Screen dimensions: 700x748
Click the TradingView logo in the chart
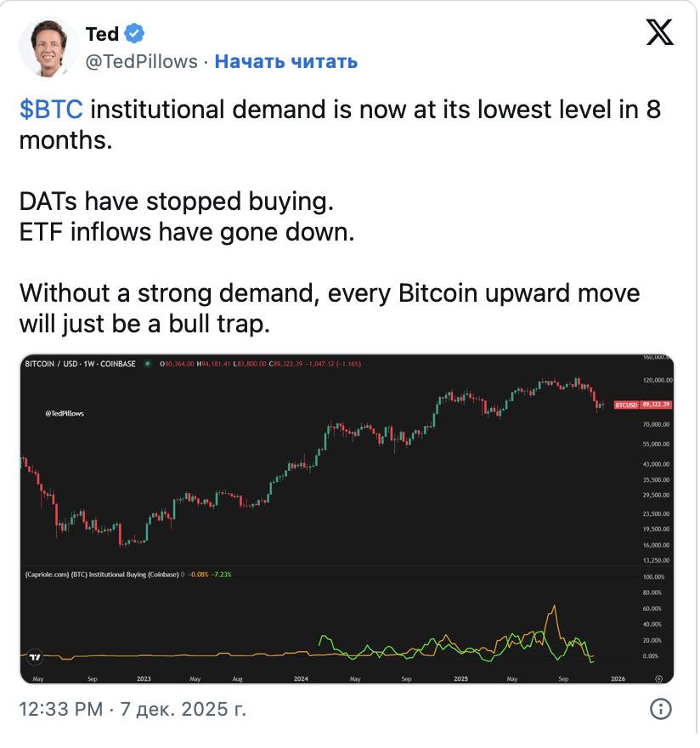pyautogui.click(x=35, y=657)
